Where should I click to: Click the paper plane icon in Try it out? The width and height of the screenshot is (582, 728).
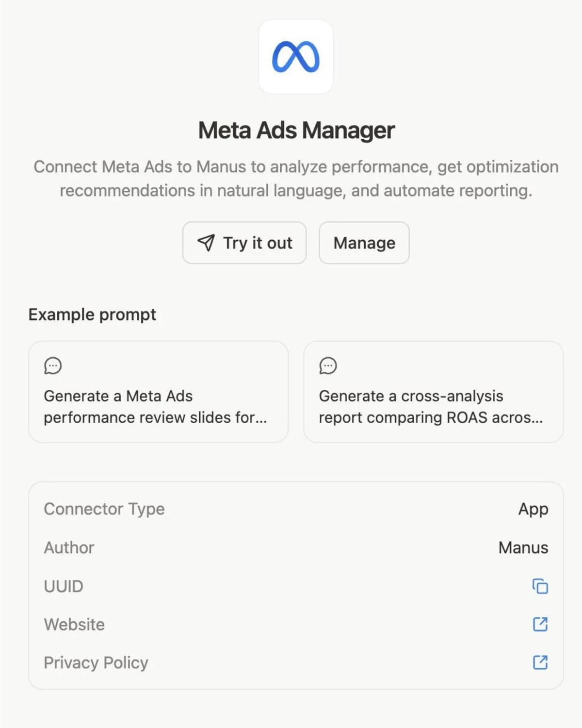(x=208, y=243)
